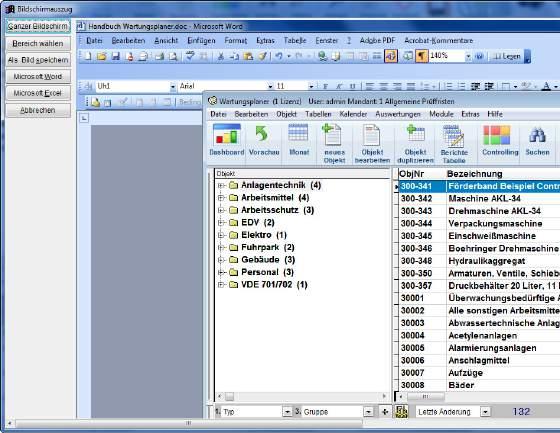
Task: Open the Dashboard in Wartungsplaner toolbar
Action: (x=227, y=140)
